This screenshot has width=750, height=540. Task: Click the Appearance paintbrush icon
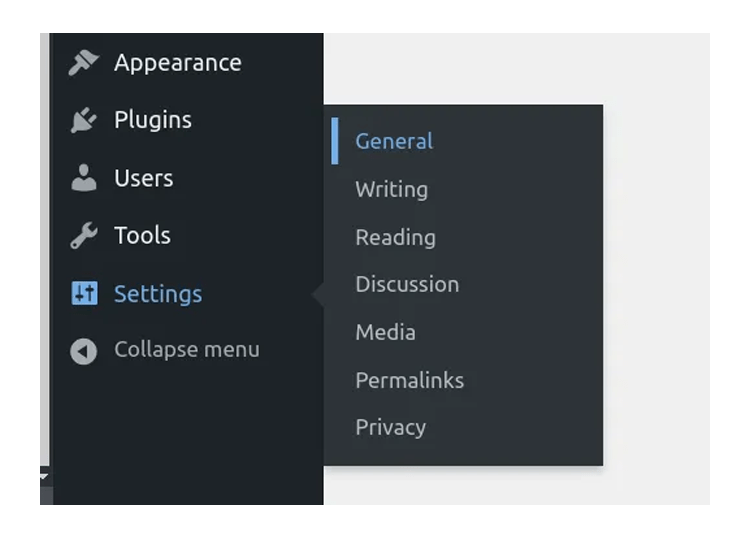[83, 63]
